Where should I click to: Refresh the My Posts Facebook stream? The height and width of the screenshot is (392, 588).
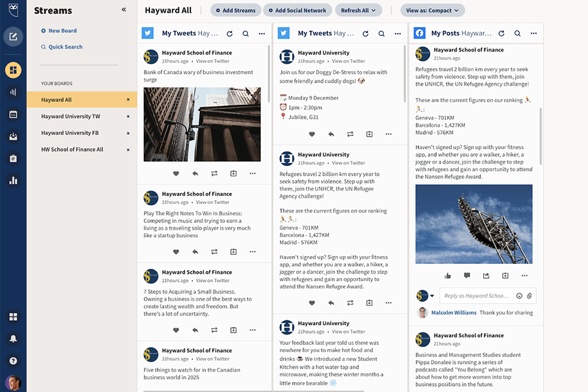[502, 33]
